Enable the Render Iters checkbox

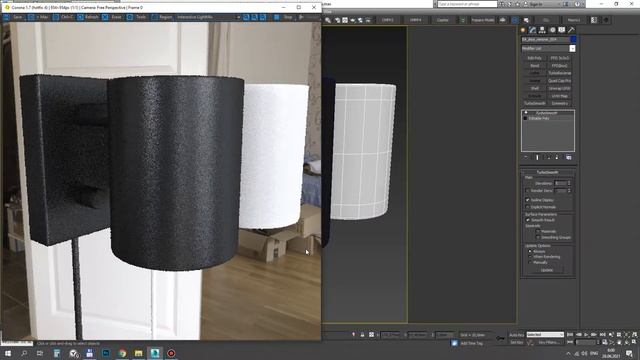pyautogui.click(x=527, y=191)
